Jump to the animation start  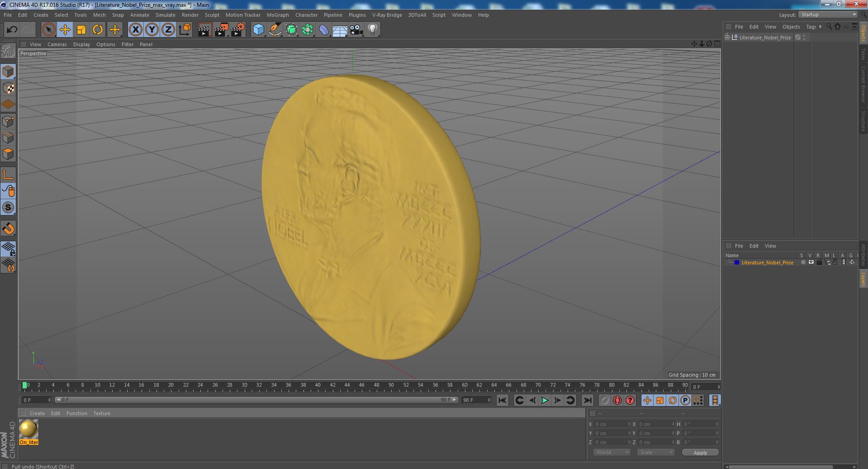[x=503, y=400]
